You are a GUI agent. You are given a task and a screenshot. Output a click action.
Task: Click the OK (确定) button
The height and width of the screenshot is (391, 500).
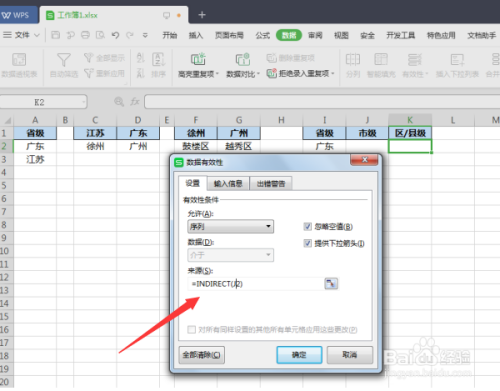point(299,355)
